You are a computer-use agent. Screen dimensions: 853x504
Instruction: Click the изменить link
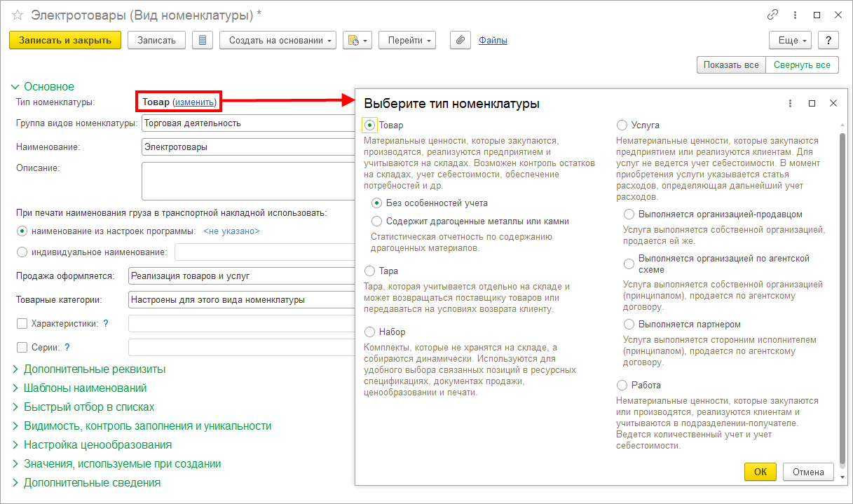pyautogui.click(x=195, y=102)
